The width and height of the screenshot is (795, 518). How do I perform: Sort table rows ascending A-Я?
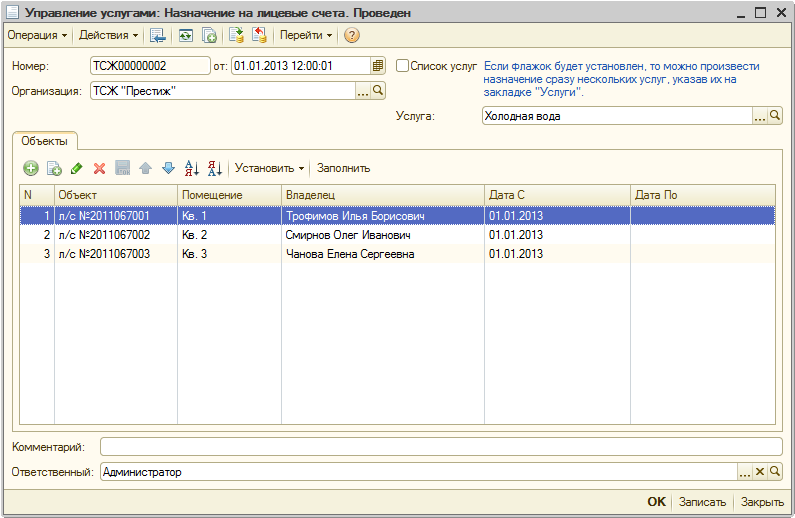coord(192,168)
